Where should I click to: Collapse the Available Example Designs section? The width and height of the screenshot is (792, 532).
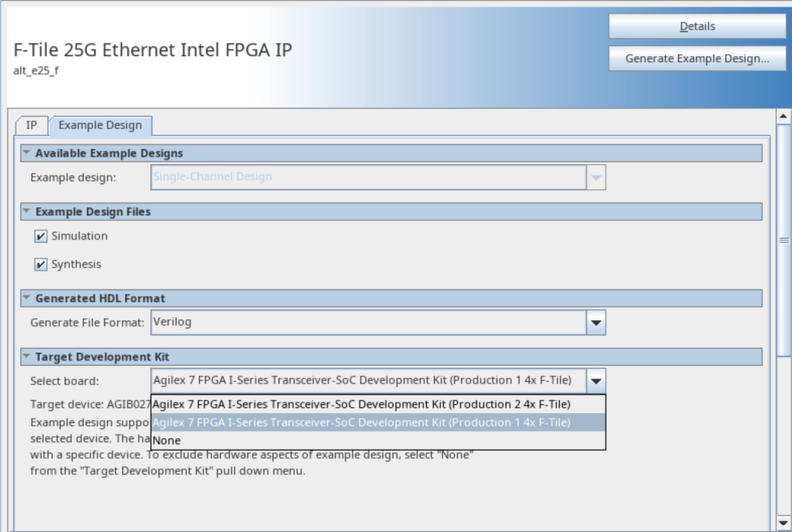pyautogui.click(x=27, y=153)
